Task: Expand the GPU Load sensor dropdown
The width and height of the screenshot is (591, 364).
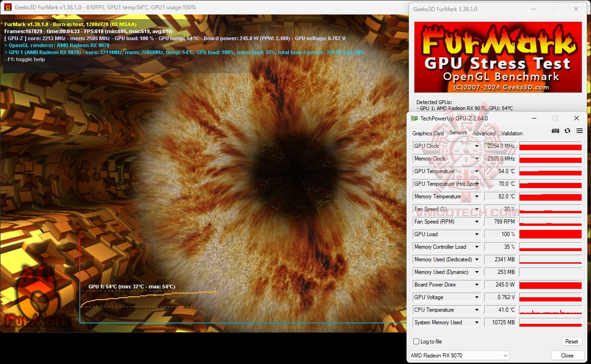Action: tap(477, 234)
